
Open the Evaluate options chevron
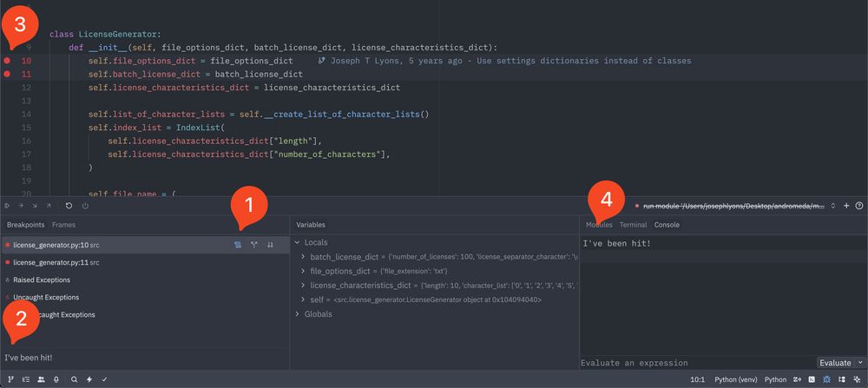click(860, 363)
